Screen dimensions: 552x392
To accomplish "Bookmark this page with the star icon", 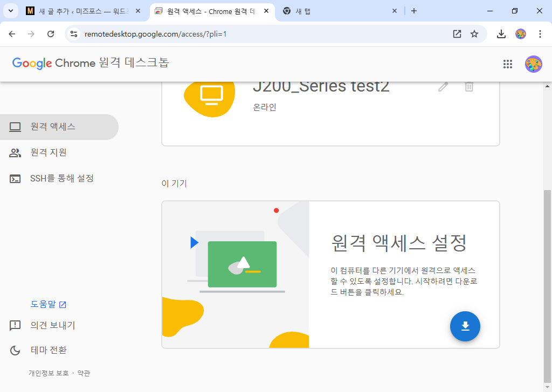I will pyautogui.click(x=474, y=34).
